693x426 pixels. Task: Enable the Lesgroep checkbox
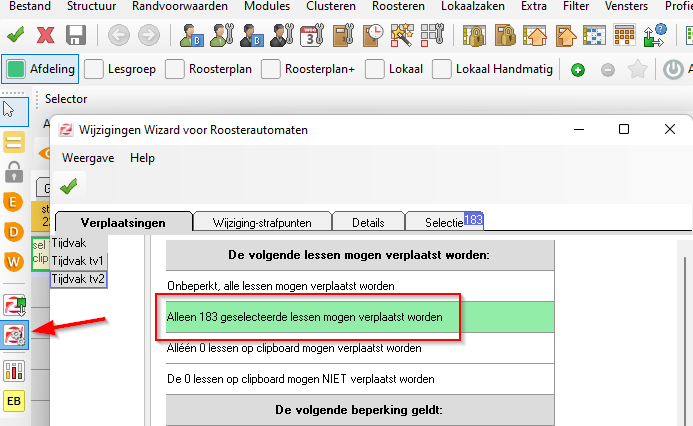94,70
